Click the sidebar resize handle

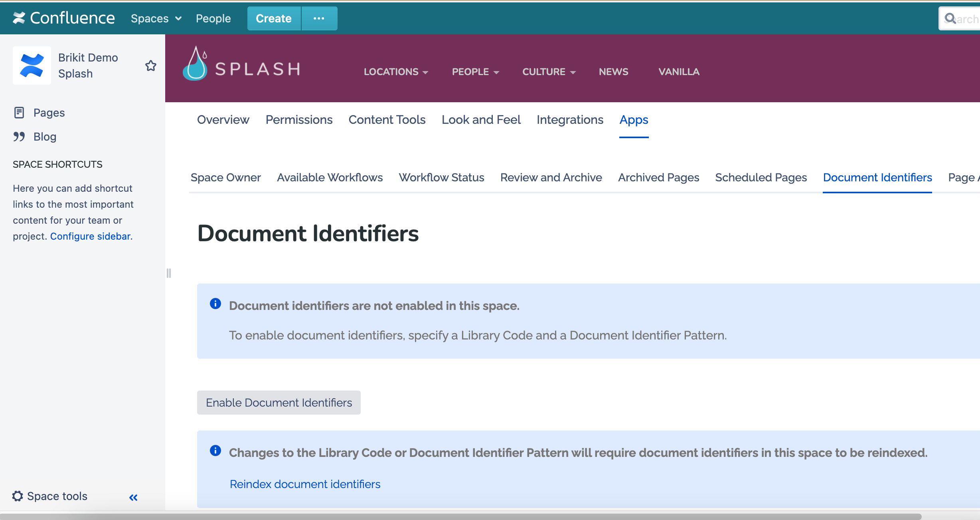(x=169, y=273)
